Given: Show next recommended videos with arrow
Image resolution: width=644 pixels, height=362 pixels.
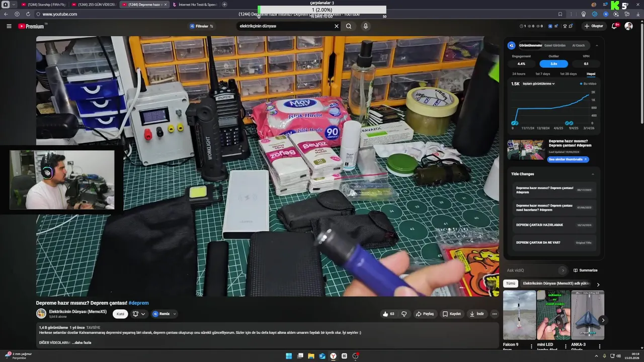Looking at the screenshot, I should click(603, 320).
